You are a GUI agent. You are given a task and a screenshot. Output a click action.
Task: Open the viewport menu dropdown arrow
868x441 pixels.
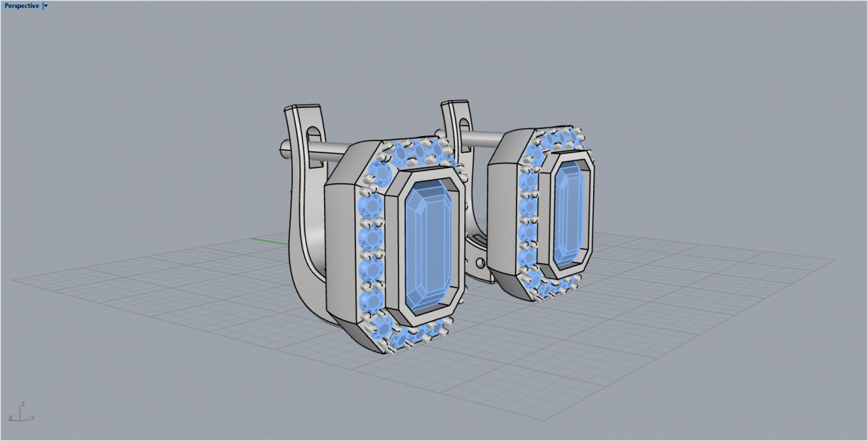tap(46, 5)
